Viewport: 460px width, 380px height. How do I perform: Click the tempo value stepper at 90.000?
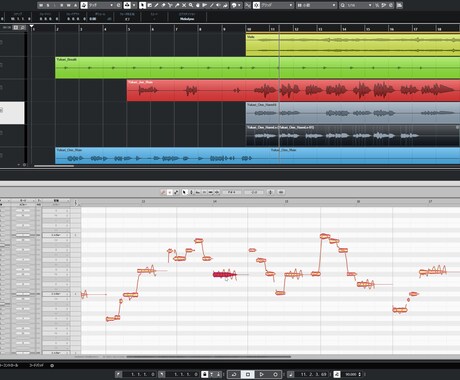[359, 374]
